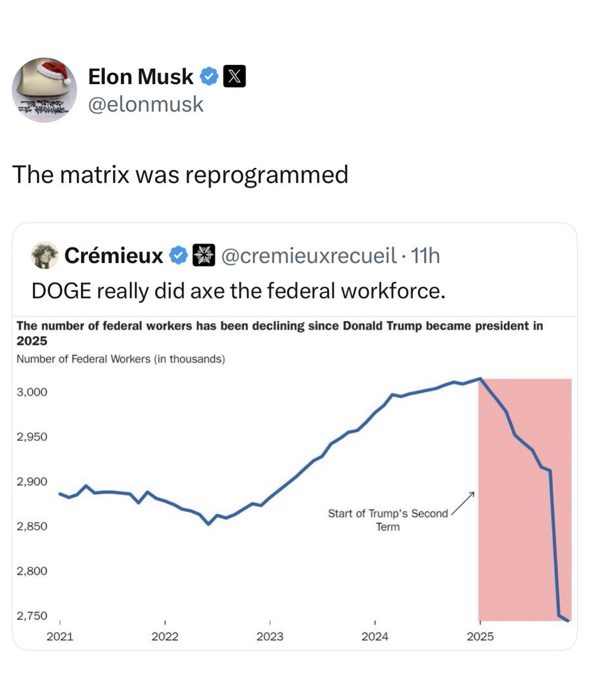
Task: Click the 2023 x-axis label
Action: (270, 636)
